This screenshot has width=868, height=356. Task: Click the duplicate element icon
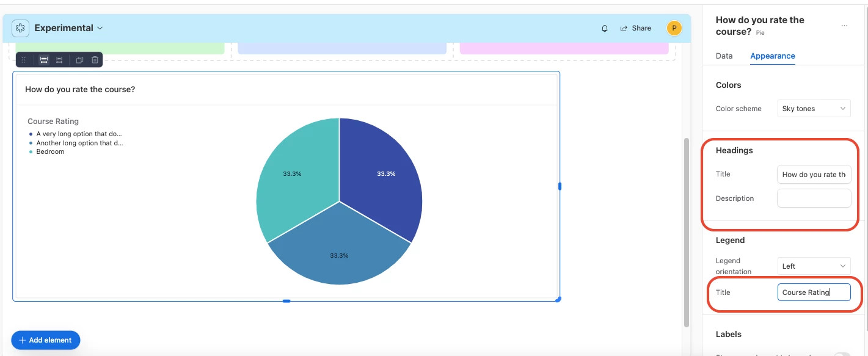coord(79,60)
